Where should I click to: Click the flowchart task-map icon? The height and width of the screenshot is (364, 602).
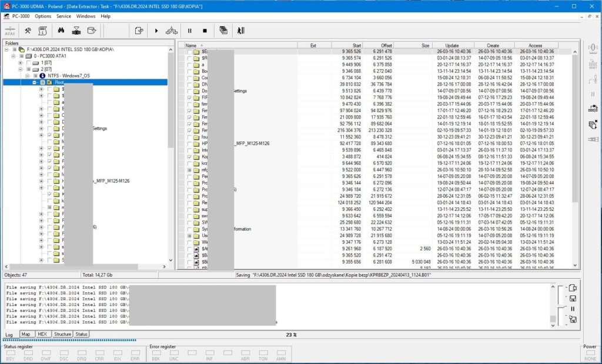point(171,31)
